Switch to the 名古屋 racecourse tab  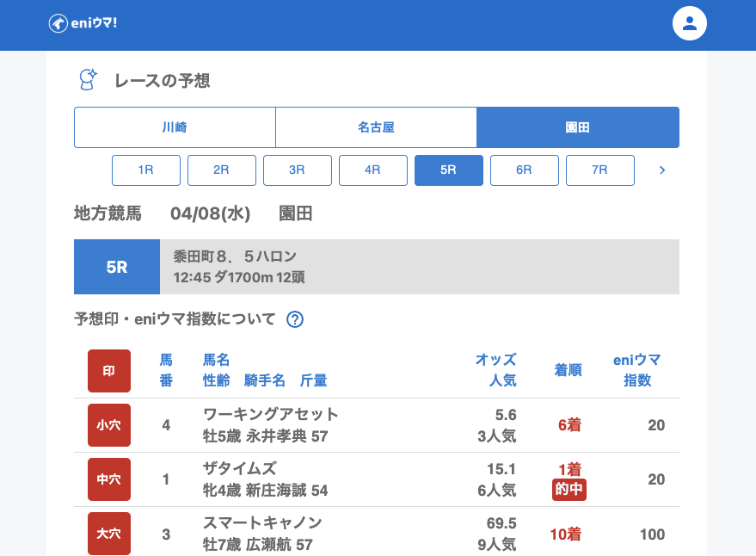(x=376, y=127)
